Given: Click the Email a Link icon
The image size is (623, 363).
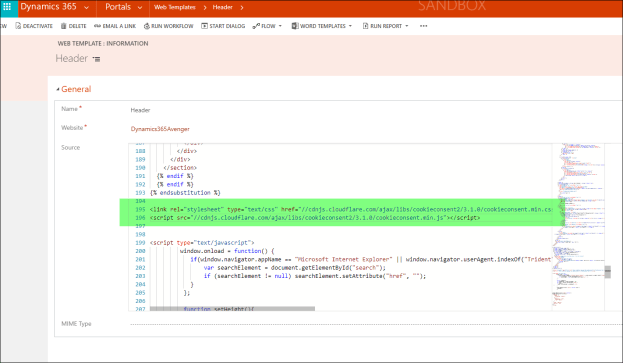Looking at the screenshot, I should tap(97, 26).
